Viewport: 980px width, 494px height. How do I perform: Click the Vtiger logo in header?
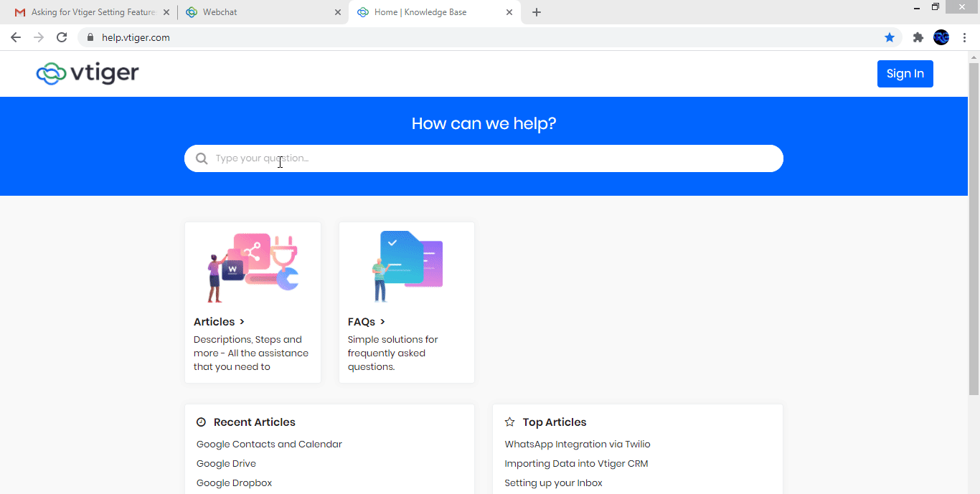coord(88,73)
